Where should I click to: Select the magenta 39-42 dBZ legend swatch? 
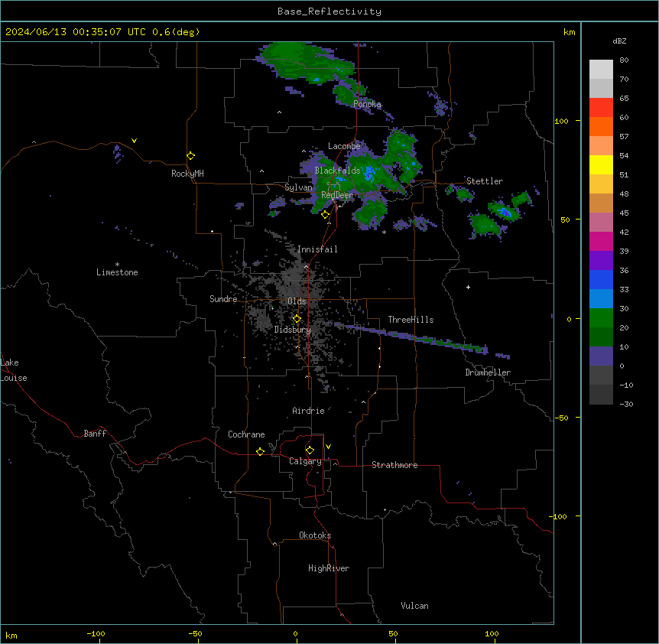(x=601, y=241)
